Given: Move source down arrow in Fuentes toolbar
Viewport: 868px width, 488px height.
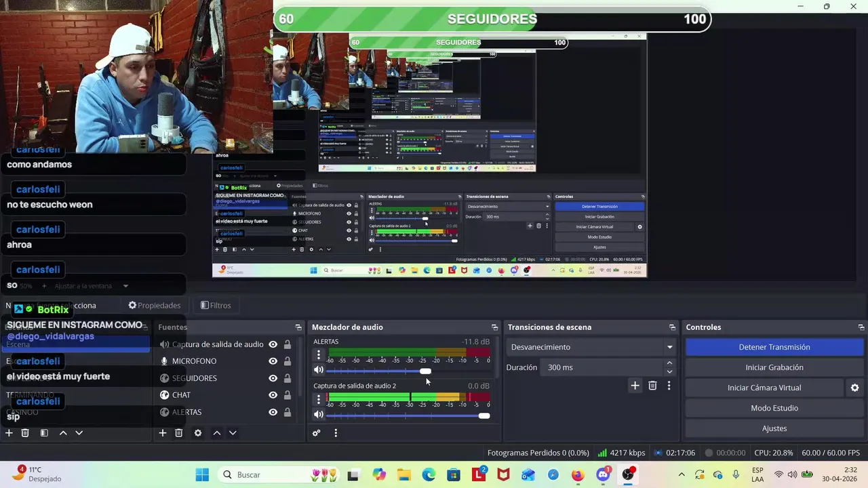Looking at the screenshot, I should tap(233, 433).
